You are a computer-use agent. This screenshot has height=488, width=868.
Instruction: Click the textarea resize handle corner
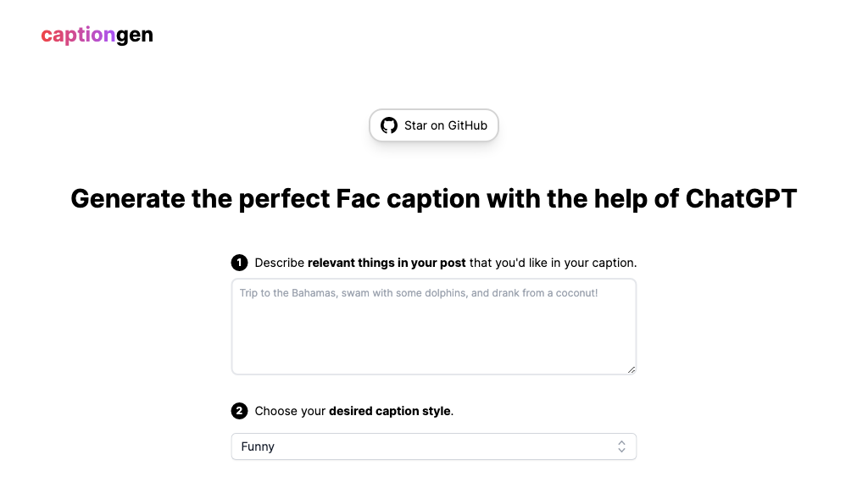pos(631,369)
